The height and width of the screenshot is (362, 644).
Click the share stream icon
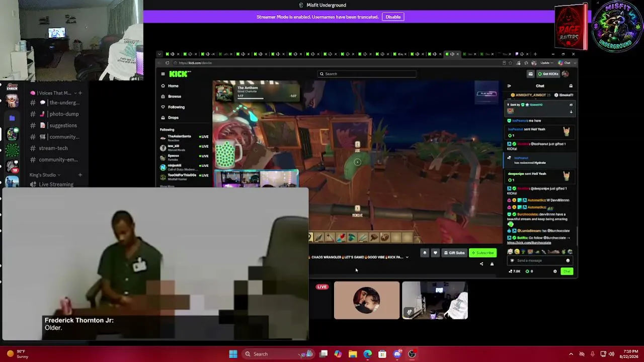pos(481,264)
